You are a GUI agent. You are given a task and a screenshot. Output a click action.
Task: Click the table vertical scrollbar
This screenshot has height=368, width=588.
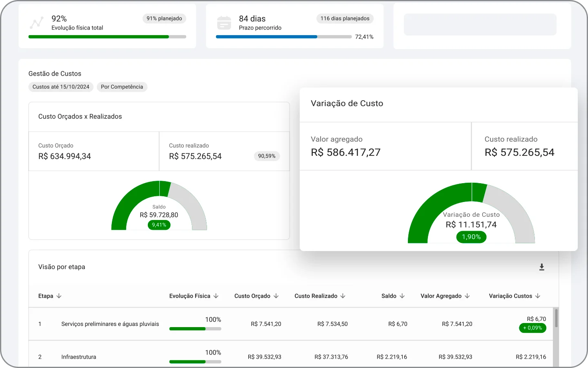coord(556,318)
